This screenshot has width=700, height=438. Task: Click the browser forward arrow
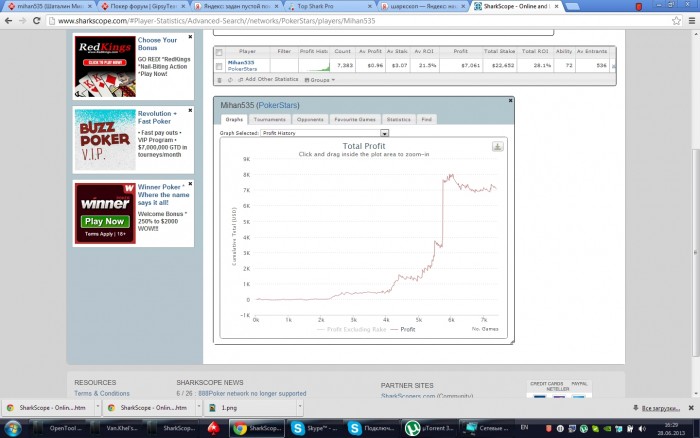pos(22,21)
